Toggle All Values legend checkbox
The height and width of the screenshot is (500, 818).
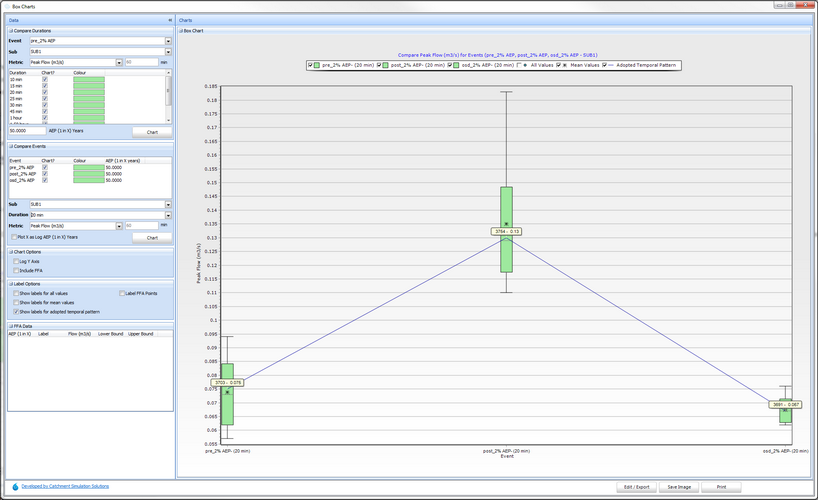(520, 64)
